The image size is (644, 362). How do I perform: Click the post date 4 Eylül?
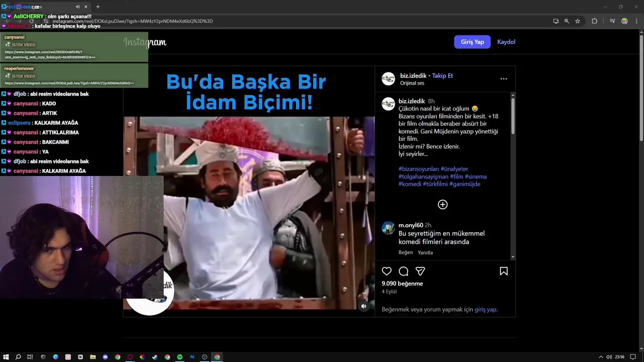[389, 292]
